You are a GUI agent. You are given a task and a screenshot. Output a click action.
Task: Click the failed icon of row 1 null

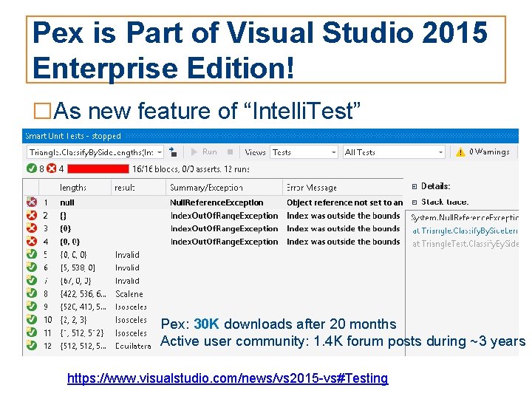32,202
